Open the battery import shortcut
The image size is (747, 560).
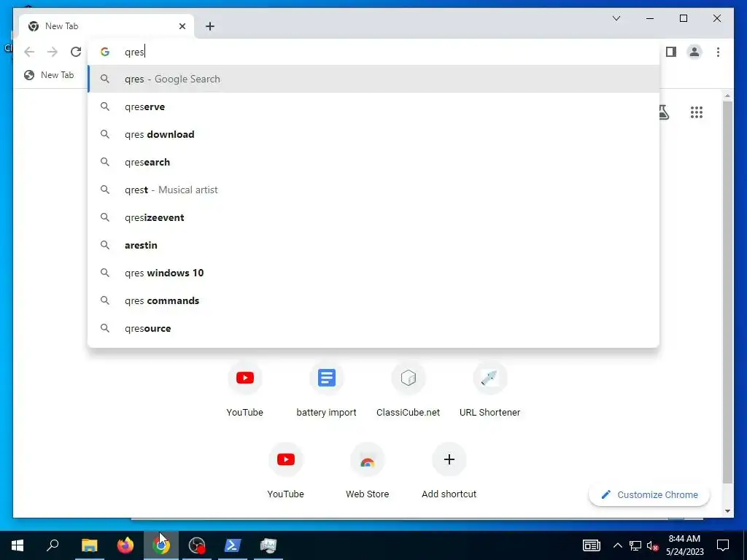pyautogui.click(x=326, y=389)
